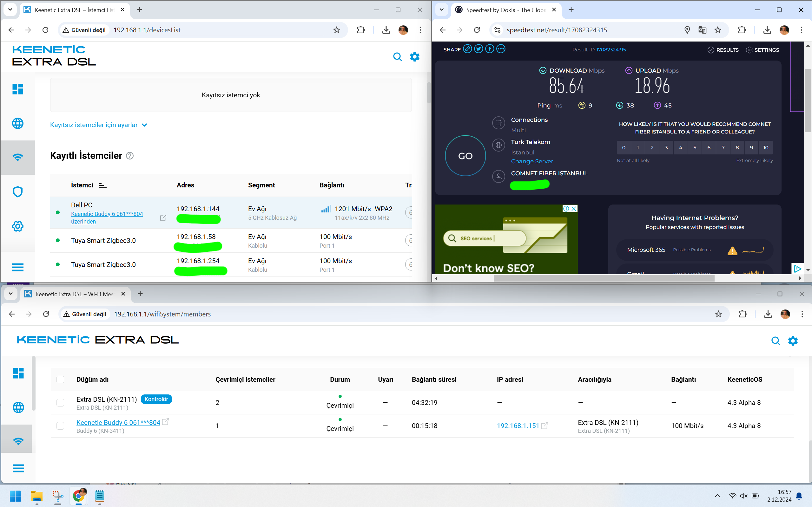Check the Keenetic Buddy 6 row checkbox
Screen dimensions: 812x507
click(60, 426)
